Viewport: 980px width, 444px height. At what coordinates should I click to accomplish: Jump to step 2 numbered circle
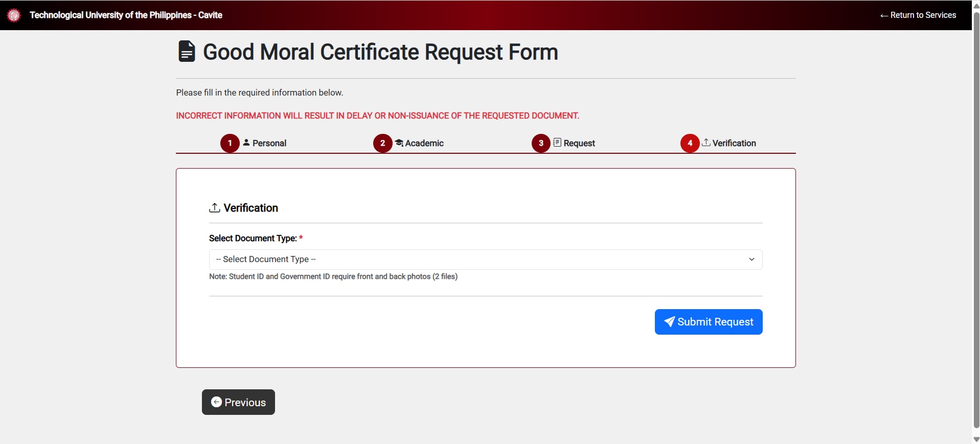coord(383,143)
